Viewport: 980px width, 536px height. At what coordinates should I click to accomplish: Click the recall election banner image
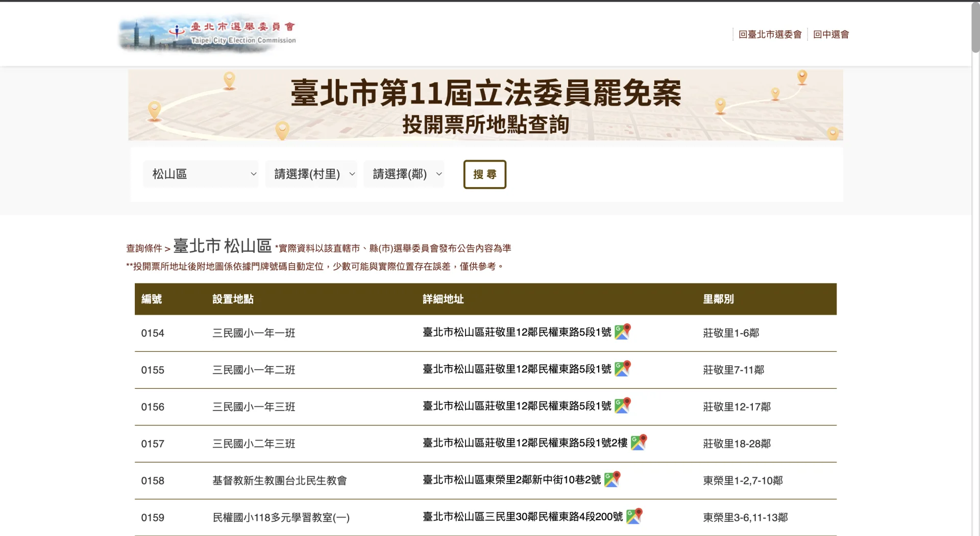pyautogui.click(x=485, y=105)
